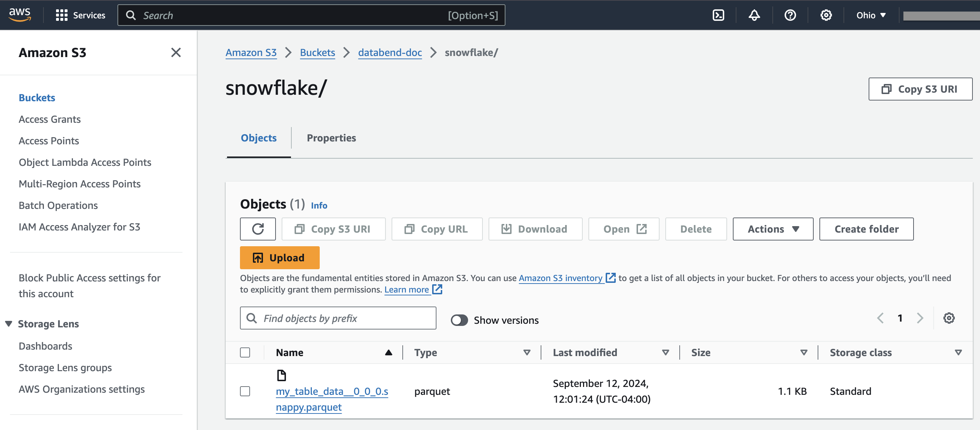Close the Amazon S3 sidebar panel
Screen dimensions: 980x430
point(176,52)
